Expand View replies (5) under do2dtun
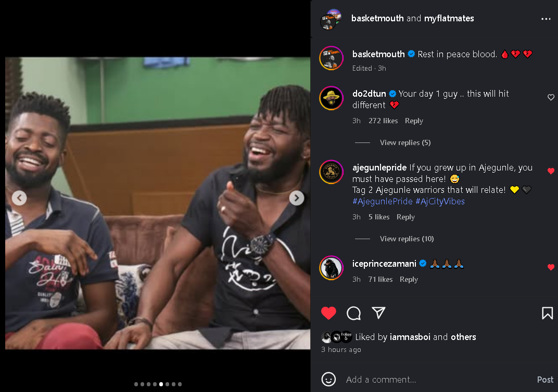558x392 pixels. [x=405, y=142]
